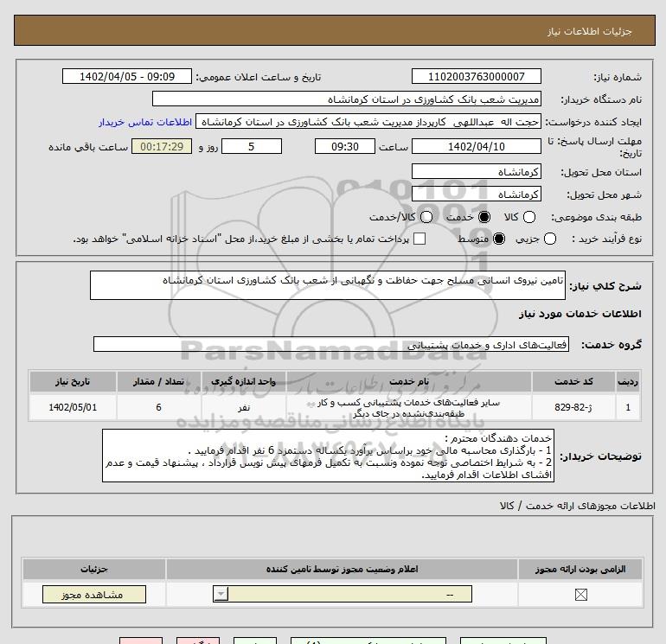Click the گروه خدمت label
Screen dimensions: 666x644
[x=612, y=344]
